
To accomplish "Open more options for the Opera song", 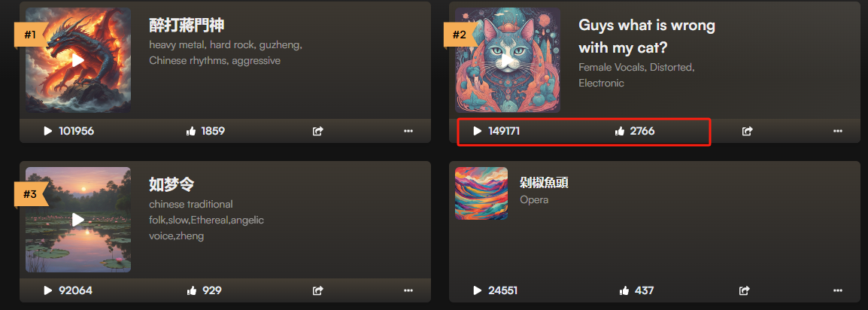I will tap(838, 290).
